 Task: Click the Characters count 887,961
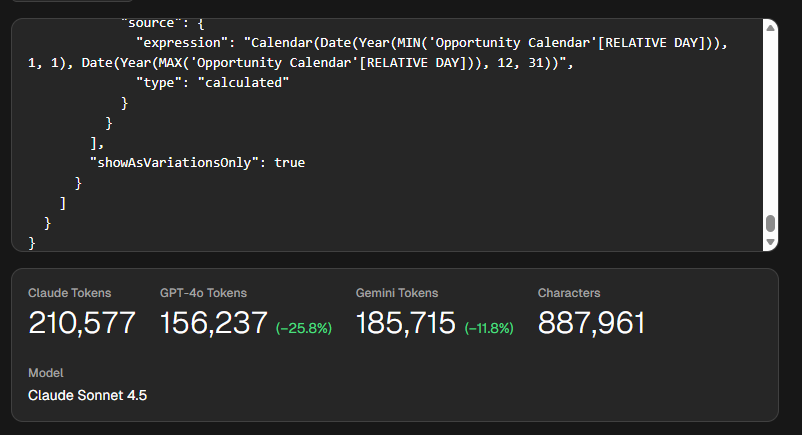[x=591, y=323]
